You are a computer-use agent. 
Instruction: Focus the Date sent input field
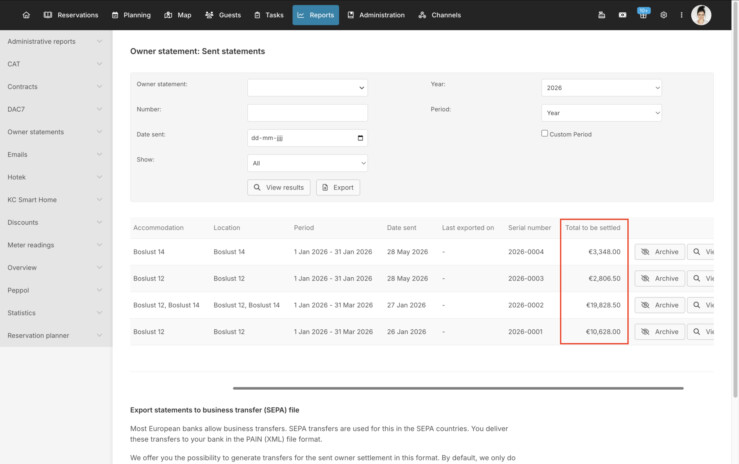307,138
